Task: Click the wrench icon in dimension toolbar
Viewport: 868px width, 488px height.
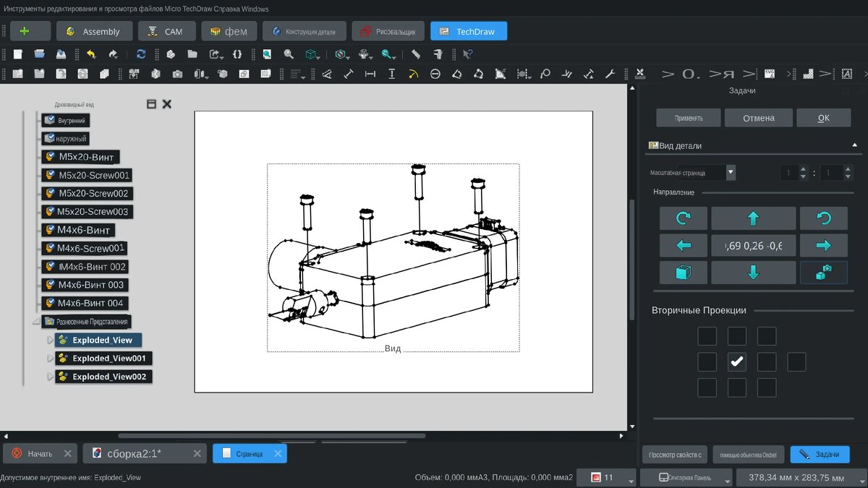Action: tap(609, 74)
